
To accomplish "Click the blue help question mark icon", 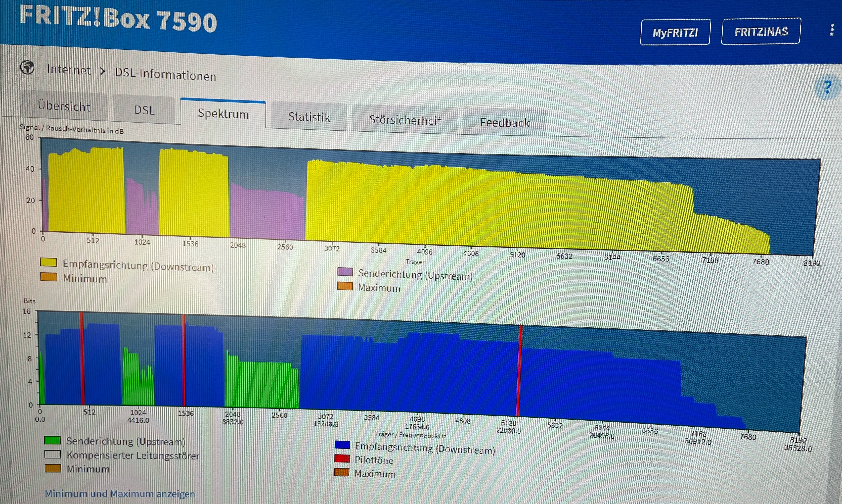I will pos(827,87).
